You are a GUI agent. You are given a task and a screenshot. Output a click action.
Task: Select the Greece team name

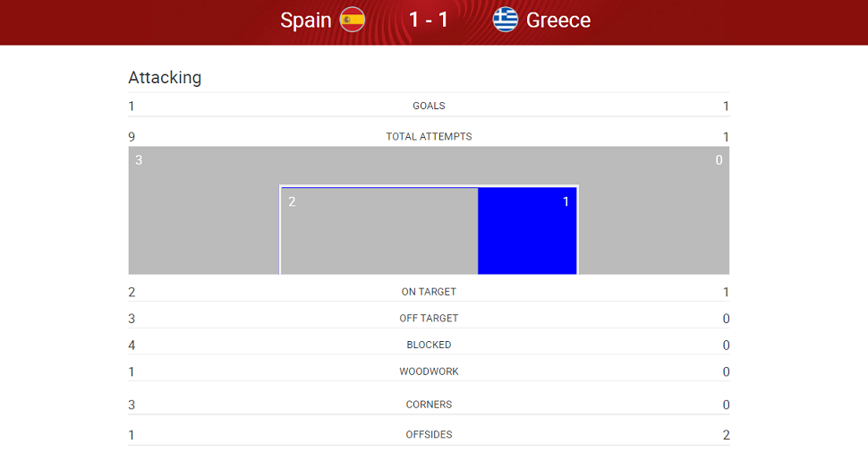click(x=558, y=21)
